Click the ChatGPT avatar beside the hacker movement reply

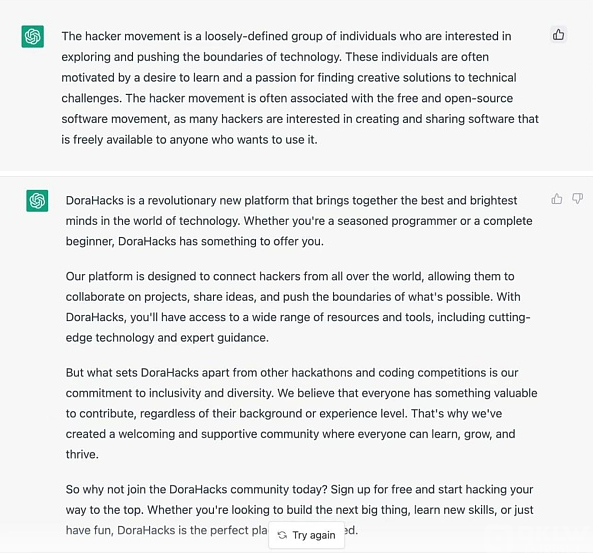coord(33,36)
